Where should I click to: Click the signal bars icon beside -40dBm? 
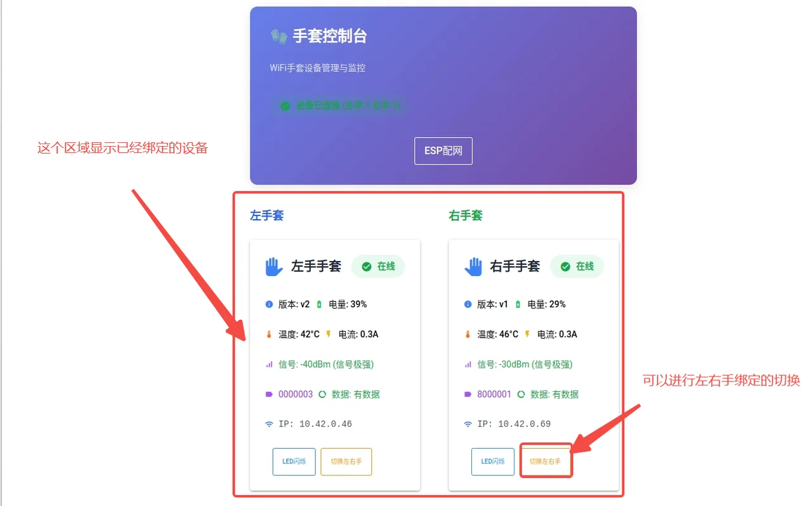[269, 364]
